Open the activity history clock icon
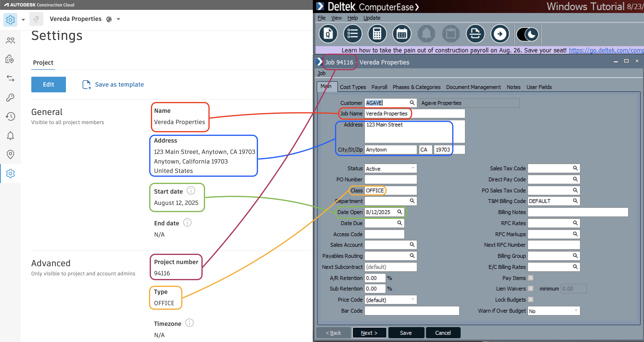The image size is (644, 342). click(x=10, y=116)
